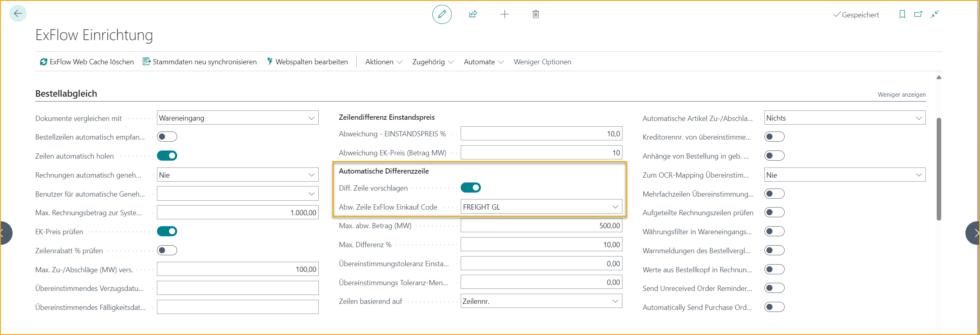Click Max. Zu-/Abschläge field 100,00
980x335 pixels.
[238, 269]
